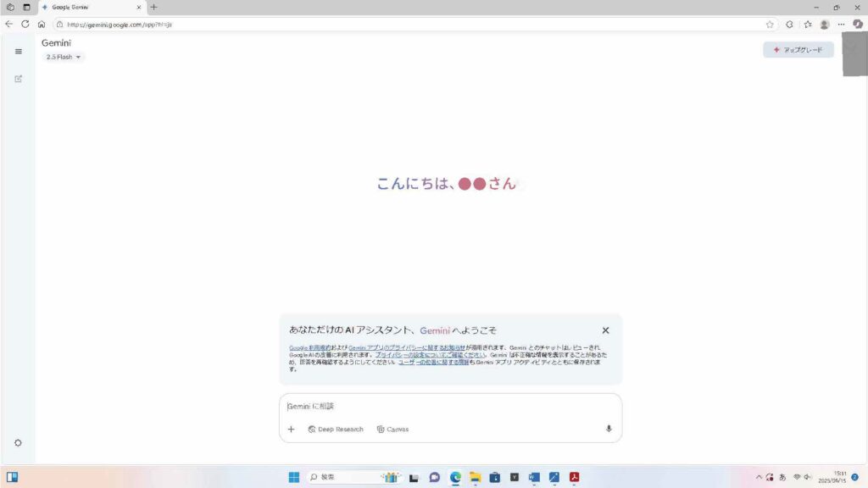
Task: Open the Task View icon on taskbar
Action: pyautogui.click(x=414, y=477)
